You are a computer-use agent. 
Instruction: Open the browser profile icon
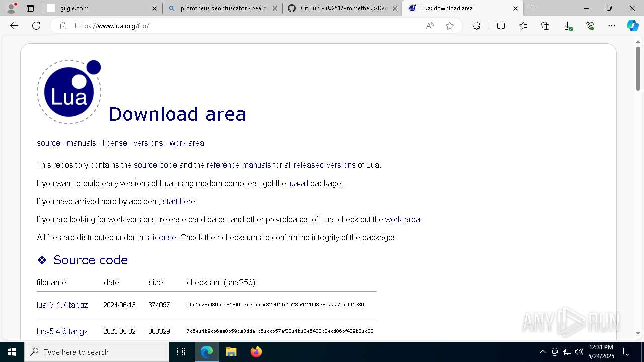[11, 8]
